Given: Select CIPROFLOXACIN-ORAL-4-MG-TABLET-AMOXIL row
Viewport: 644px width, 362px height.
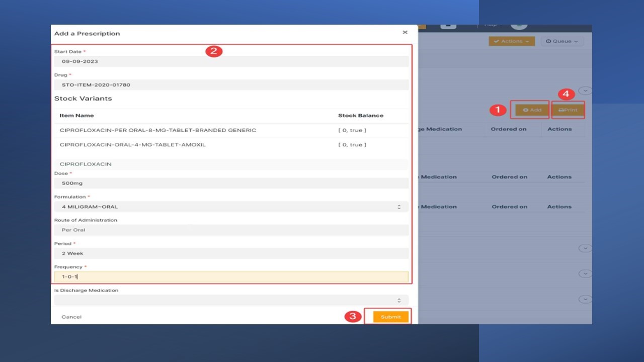Looking at the screenshot, I should click(231, 145).
